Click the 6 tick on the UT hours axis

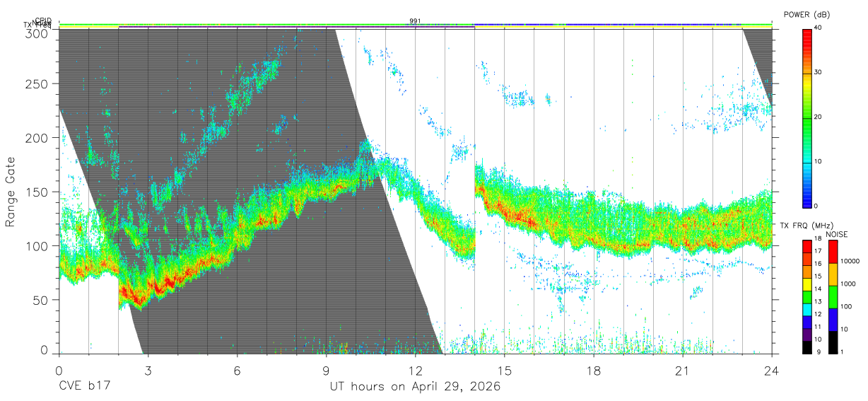[x=237, y=371]
